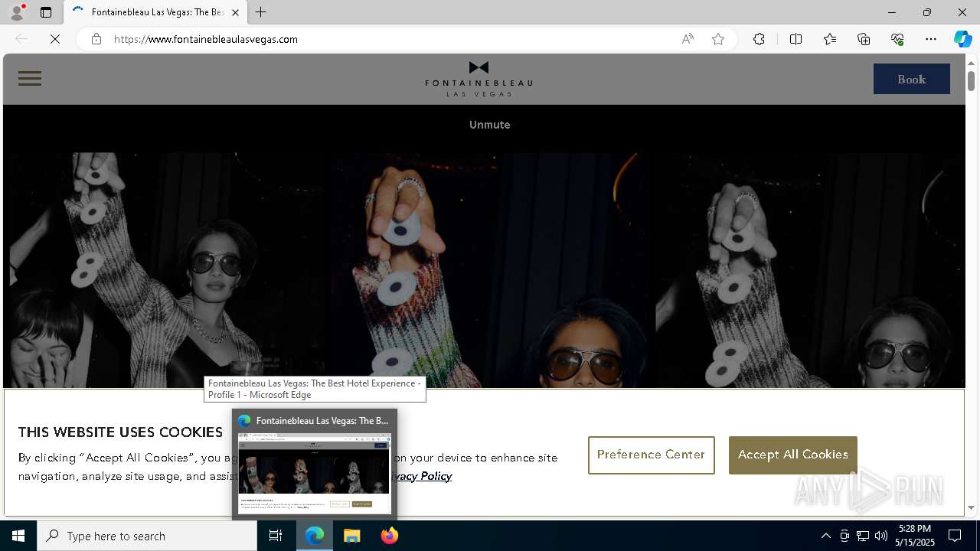Click the Book button
This screenshot has width=980, height=551.
coord(912,79)
